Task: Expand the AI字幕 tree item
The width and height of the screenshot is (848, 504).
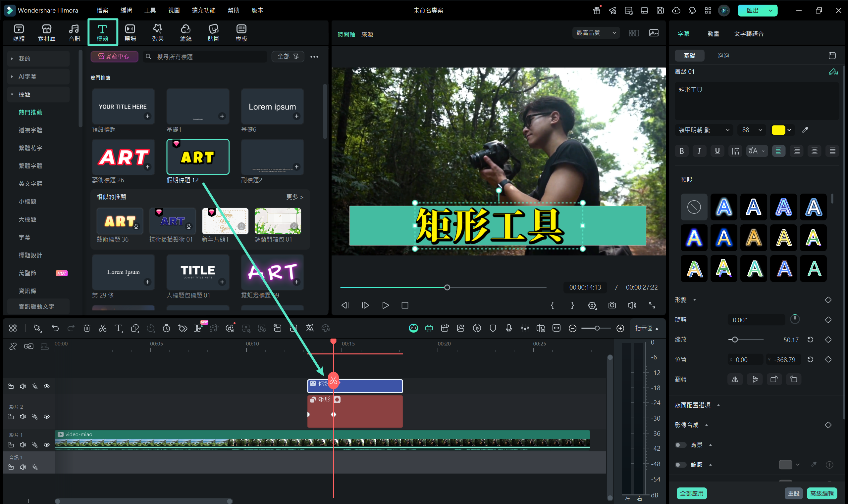Action: tap(12, 76)
